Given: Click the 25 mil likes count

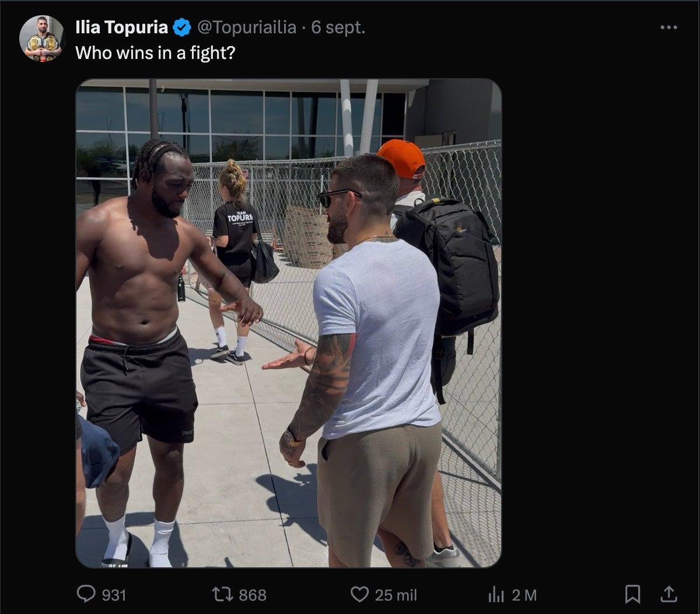Looking at the screenshot, I should coord(396,595).
